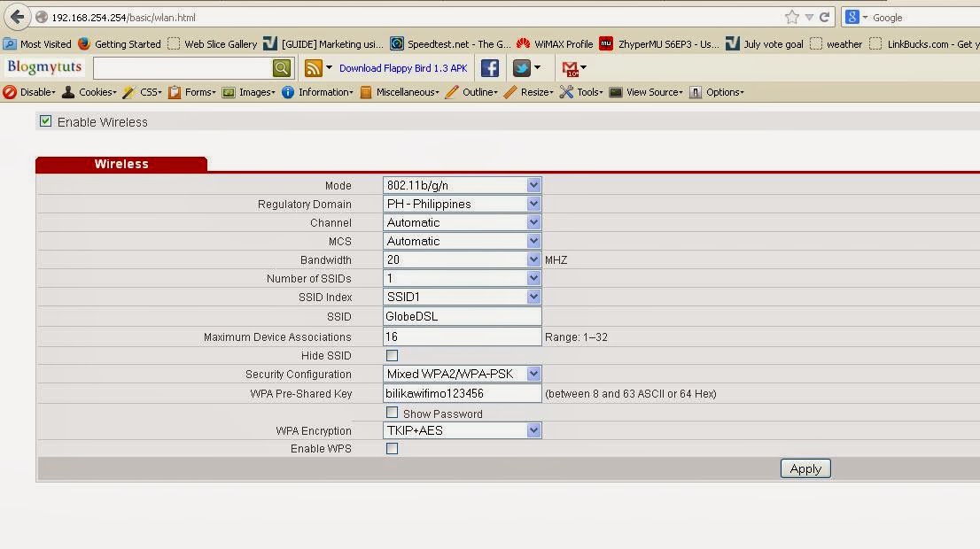This screenshot has height=549, width=980.
Task: Toggle the Hide SSID checkbox
Action: (x=392, y=355)
